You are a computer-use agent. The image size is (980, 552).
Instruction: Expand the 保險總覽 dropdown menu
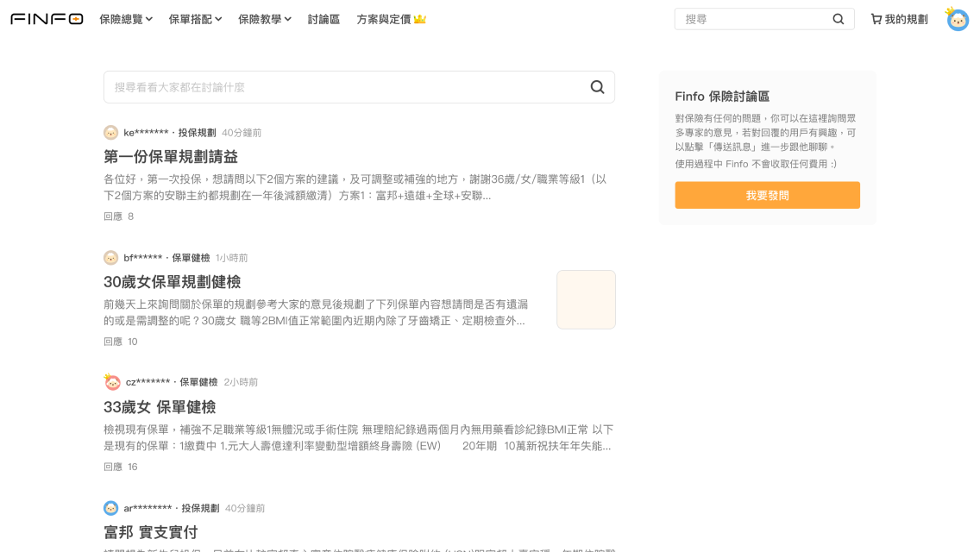126,19
